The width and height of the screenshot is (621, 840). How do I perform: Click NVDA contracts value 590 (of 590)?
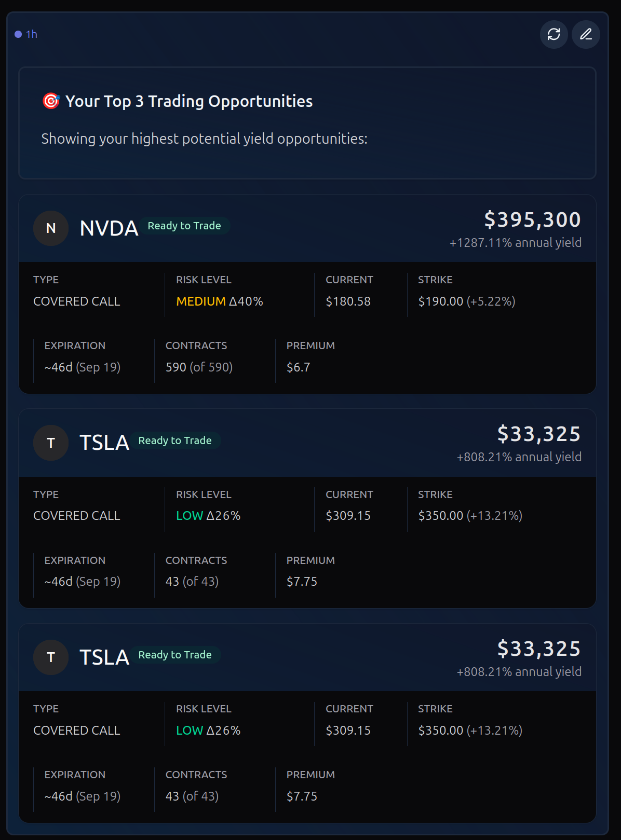[x=199, y=367]
